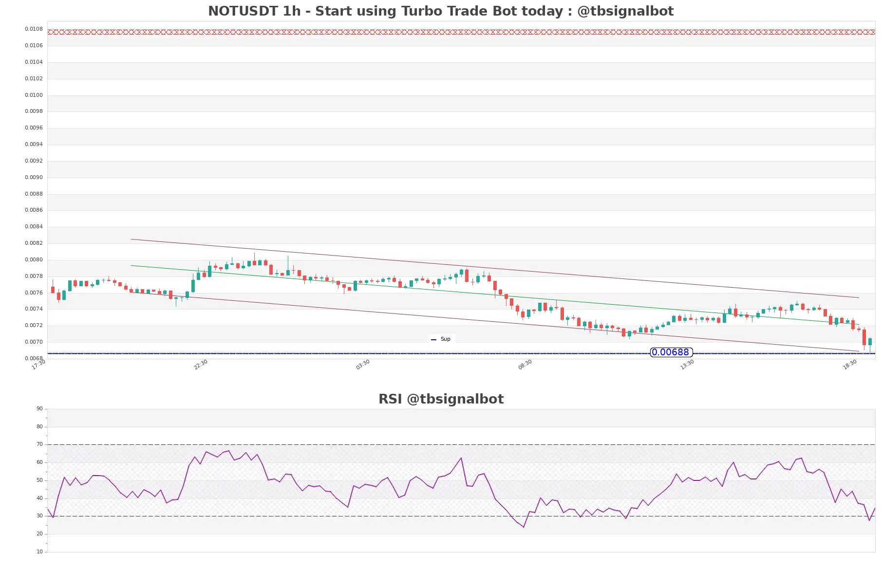Click the 0.0108 price axis label
This screenshot has width=882, height=588.
pyautogui.click(x=34, y=29)
